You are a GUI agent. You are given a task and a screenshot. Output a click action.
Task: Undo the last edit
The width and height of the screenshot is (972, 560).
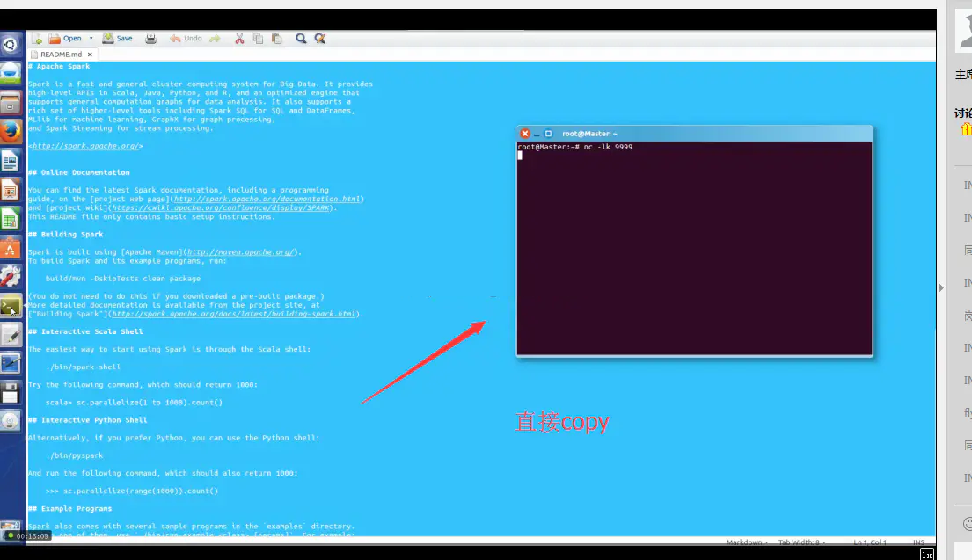click(186, 39)
